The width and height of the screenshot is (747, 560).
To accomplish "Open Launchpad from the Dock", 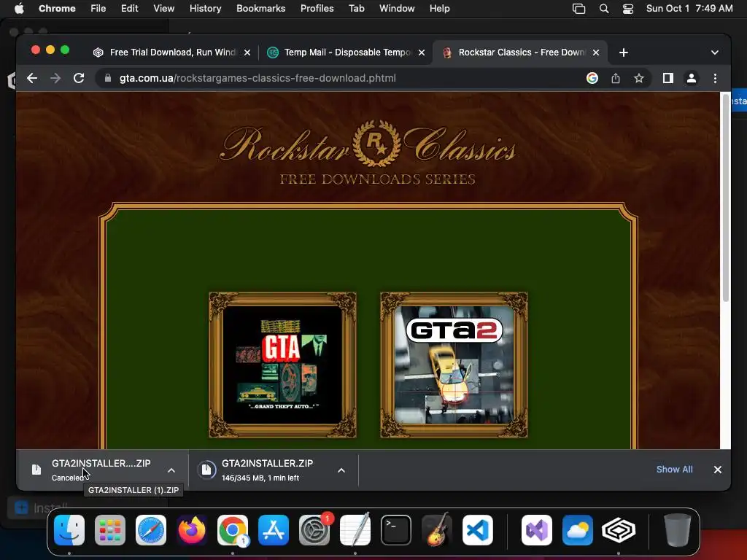I will click(110, 530).
